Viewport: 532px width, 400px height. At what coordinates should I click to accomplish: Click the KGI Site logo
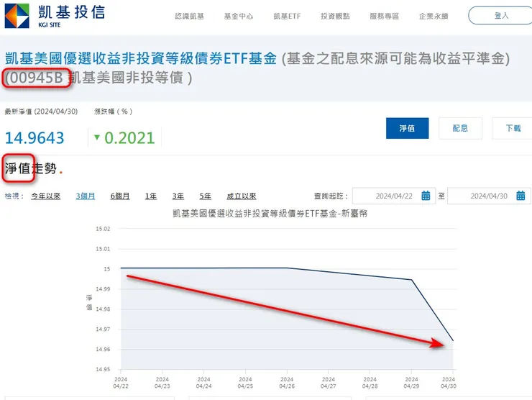coord(55,16)
